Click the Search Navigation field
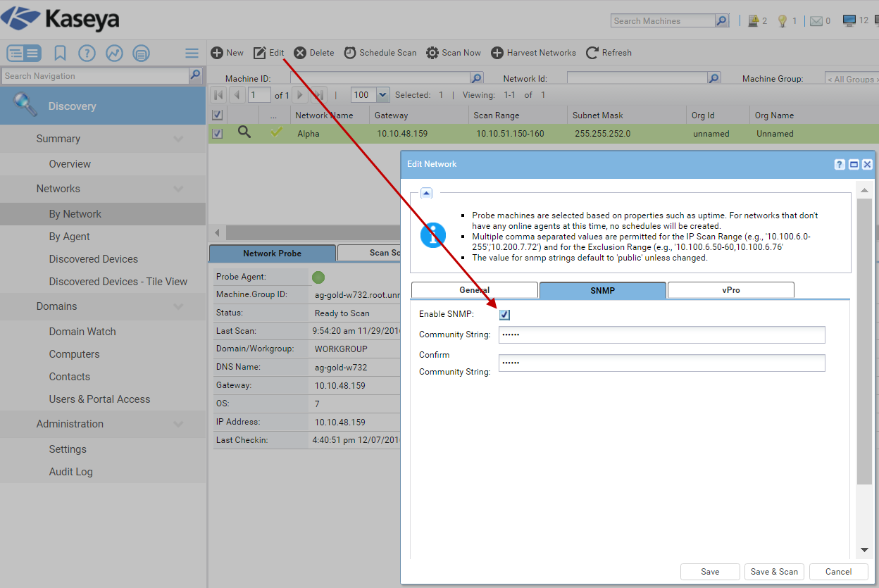Viewport: 879px width, 588px height. click(x=95, y=75)
